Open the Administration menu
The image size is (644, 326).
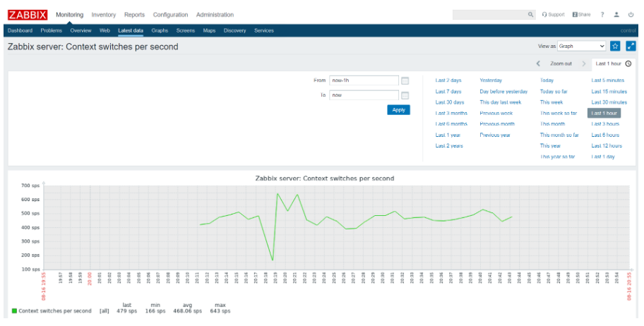pos(215,15)
